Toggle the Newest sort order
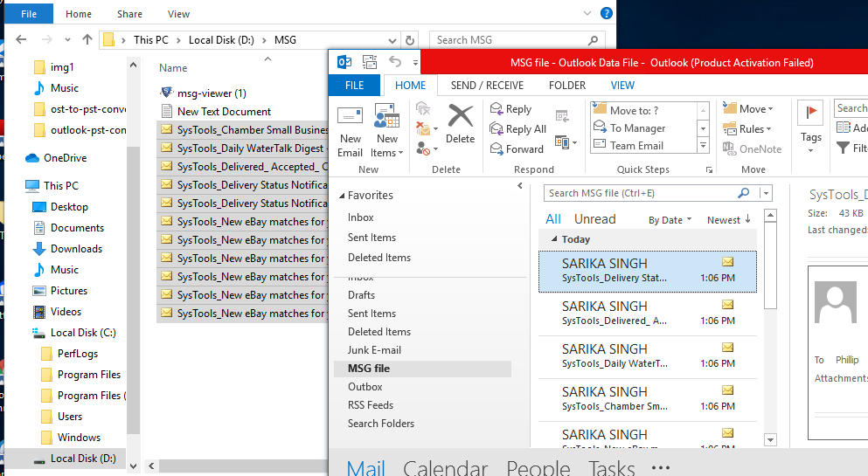868x476 pixels. click(x=728, y=220)
